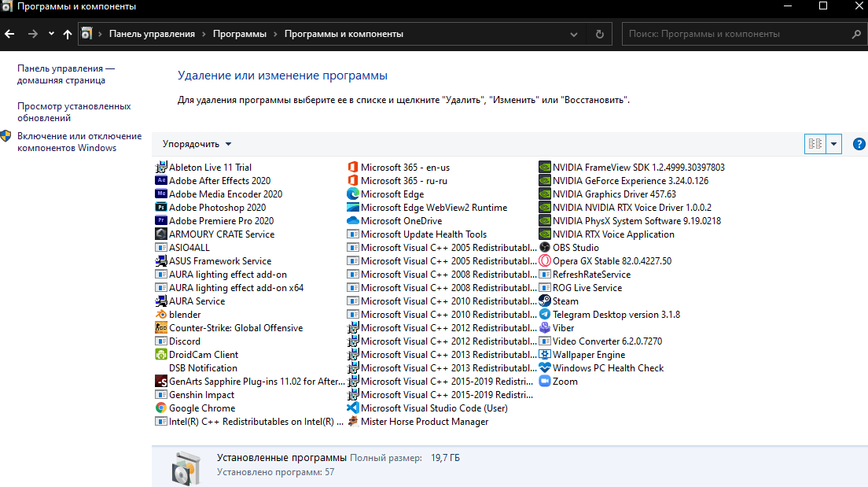Click the Google Chrome icon
The height and width of the screenshot is (487, 868).
pos(160,408)
